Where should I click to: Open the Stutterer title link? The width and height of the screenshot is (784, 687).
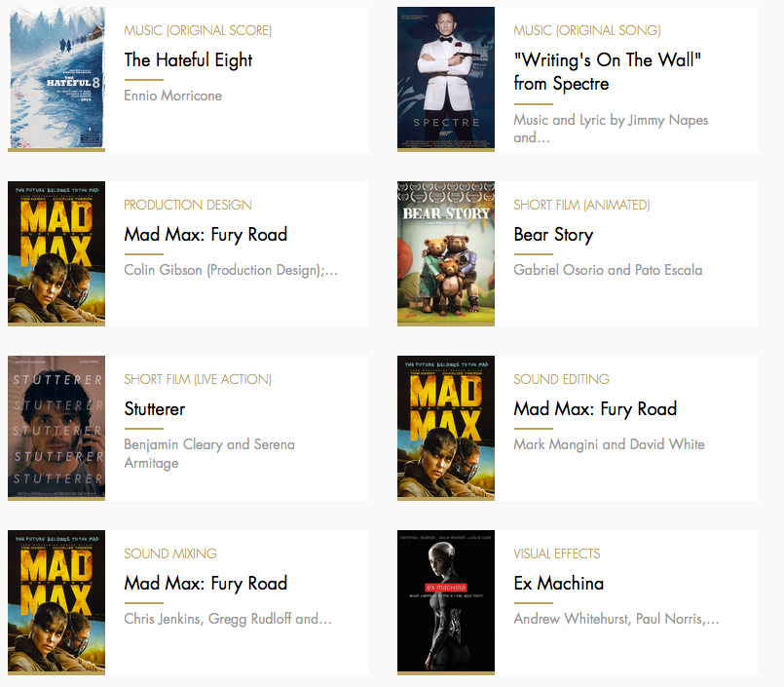(x=155, y=409)
